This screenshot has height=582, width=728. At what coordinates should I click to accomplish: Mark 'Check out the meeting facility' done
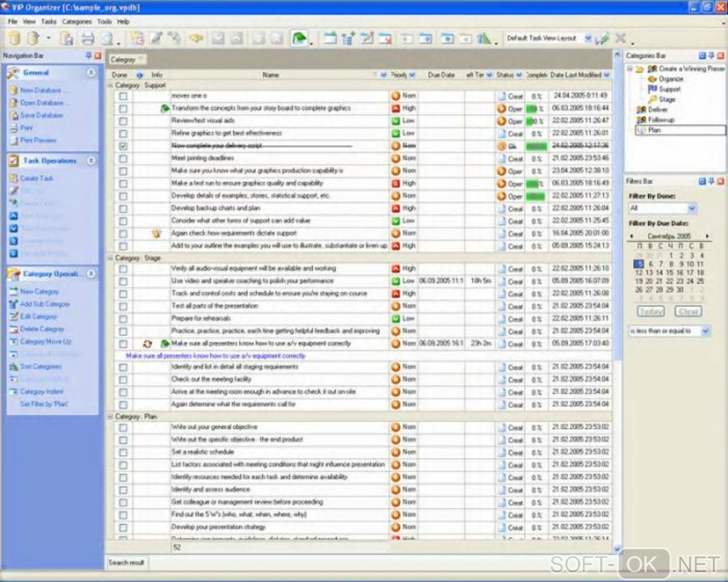[123, 379]
